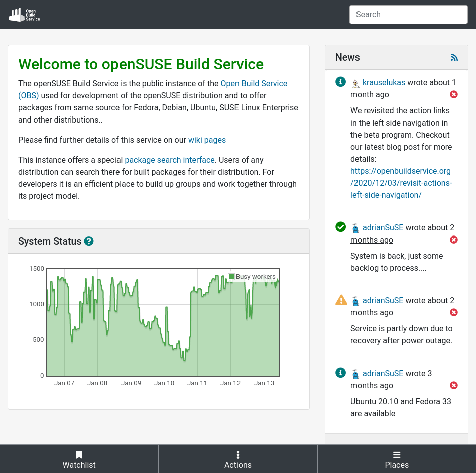
Task: Click the orange warning triangle icon
Action: click(341, 300)
